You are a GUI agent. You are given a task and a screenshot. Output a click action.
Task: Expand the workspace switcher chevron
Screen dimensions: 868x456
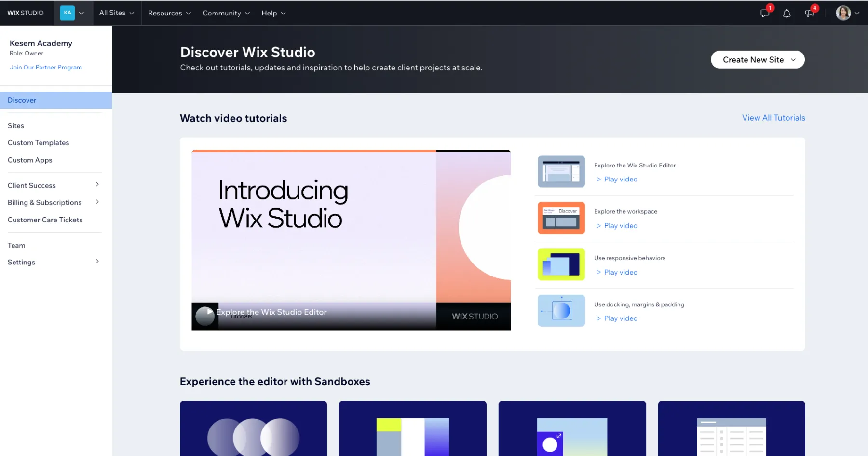tap(81, 13)
